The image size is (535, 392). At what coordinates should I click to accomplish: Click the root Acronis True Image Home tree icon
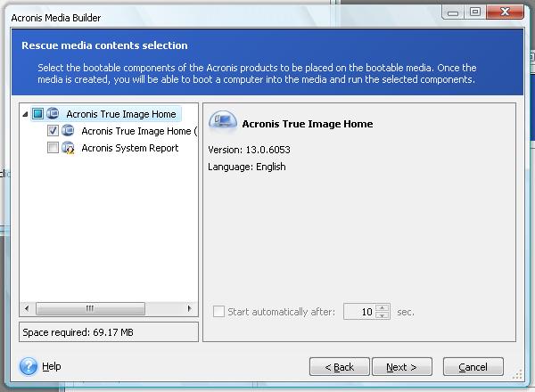(x=53, y=113)
